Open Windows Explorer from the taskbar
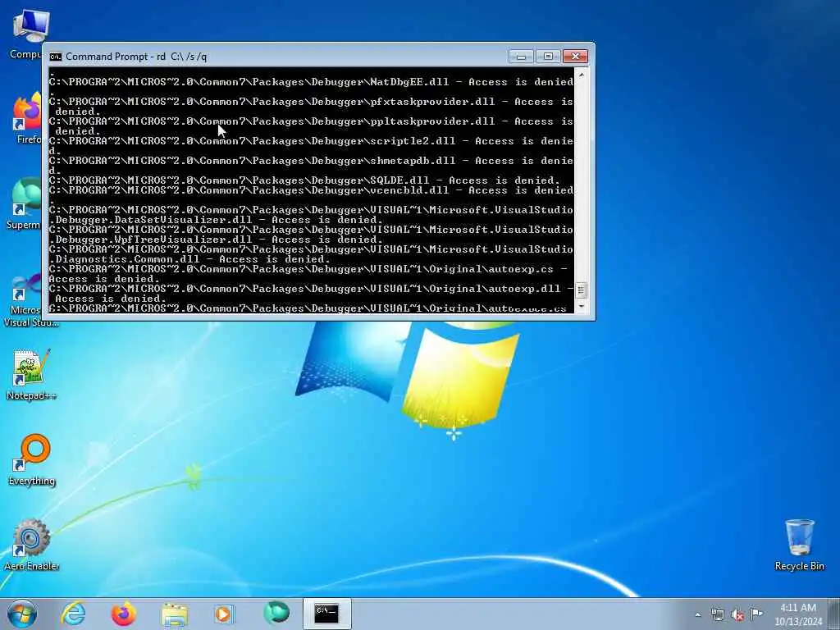This screenshot has width=840, height=630. click(x=175, y=614)
